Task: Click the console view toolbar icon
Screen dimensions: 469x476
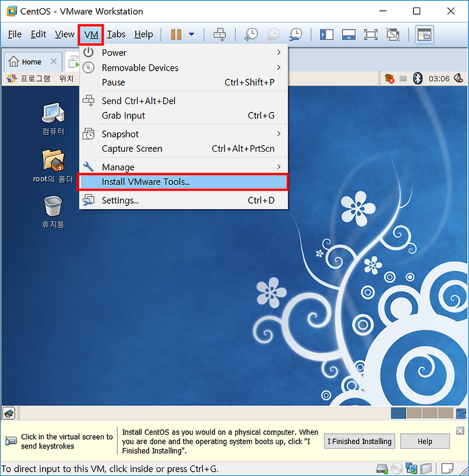Action: 424,34
